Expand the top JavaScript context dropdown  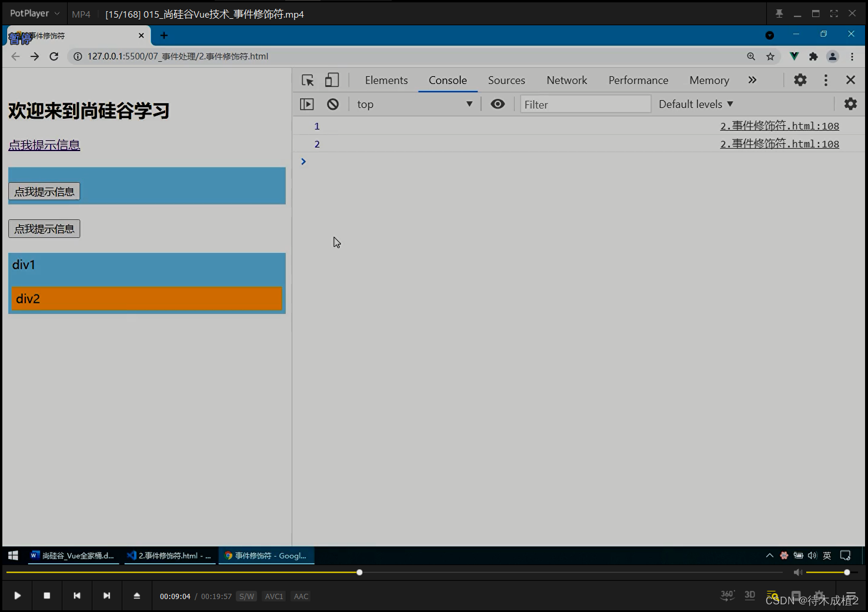point(415,104)
